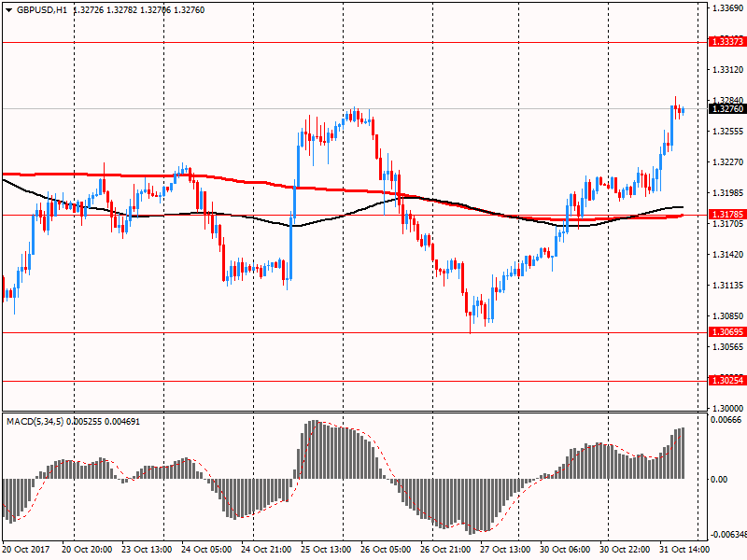
Task: Click the 1.32270 price axis value
Action: tap(727, 162)
